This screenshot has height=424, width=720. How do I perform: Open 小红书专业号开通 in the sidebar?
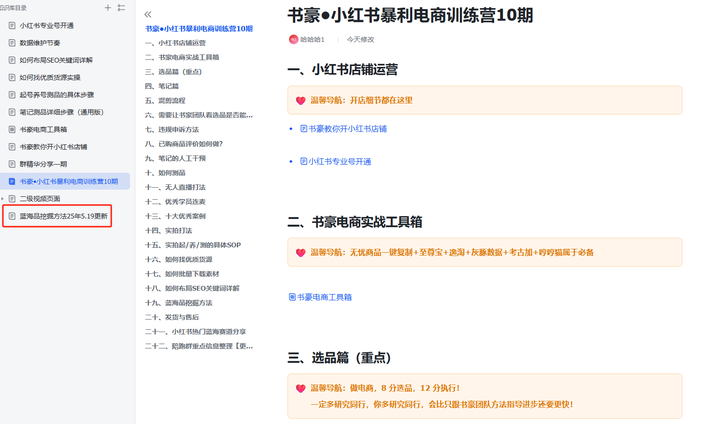pyautogui.click(x=46, y=25)
